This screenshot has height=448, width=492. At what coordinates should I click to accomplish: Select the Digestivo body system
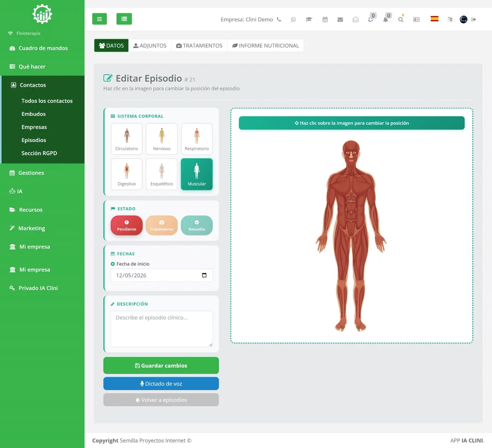(x=127, y=174)
